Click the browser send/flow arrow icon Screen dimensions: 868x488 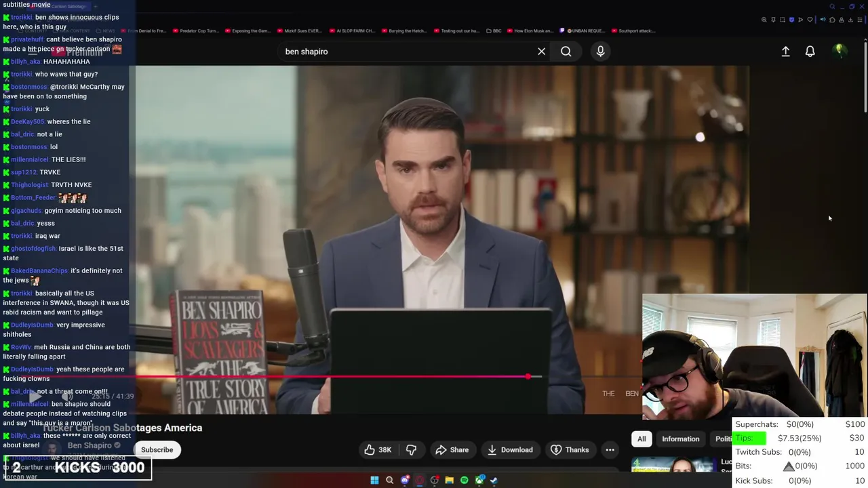800,20
